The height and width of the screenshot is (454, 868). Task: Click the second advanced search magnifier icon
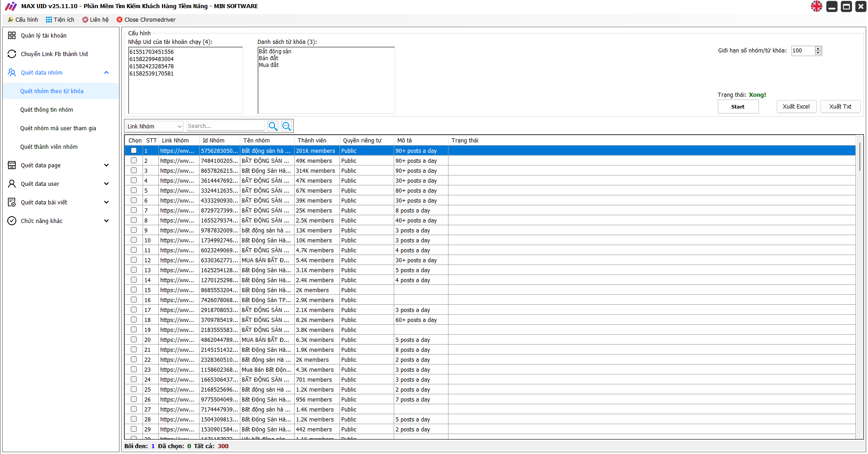286,126
